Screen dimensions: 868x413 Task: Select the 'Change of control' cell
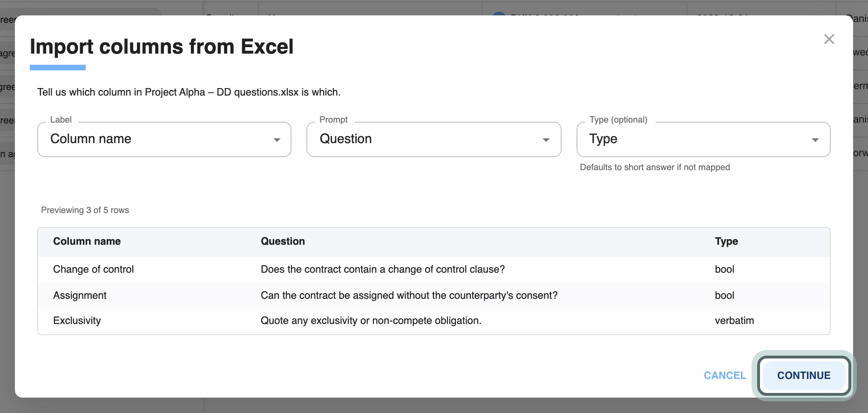tap(94, 269)
